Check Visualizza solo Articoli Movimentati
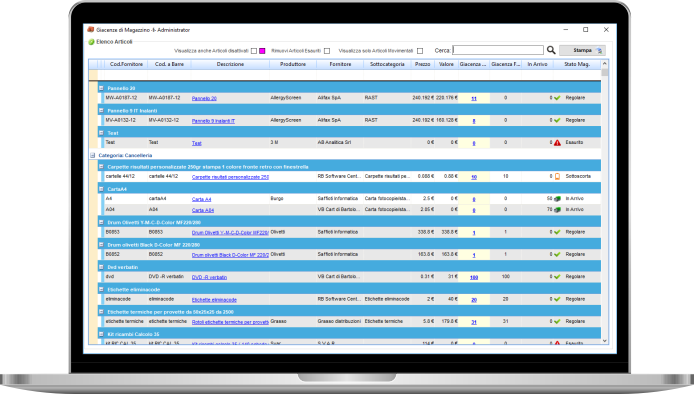 [x=420, y=51]
